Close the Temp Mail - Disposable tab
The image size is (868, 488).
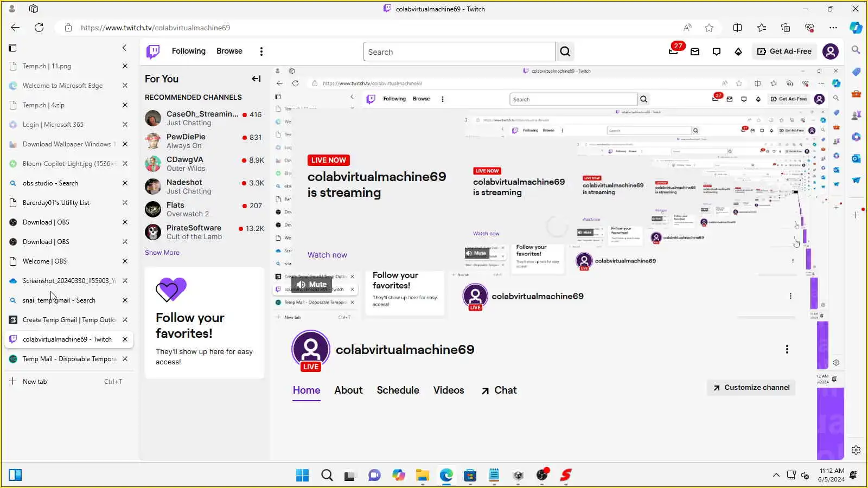pyautogui.click(x=125, y=359)
